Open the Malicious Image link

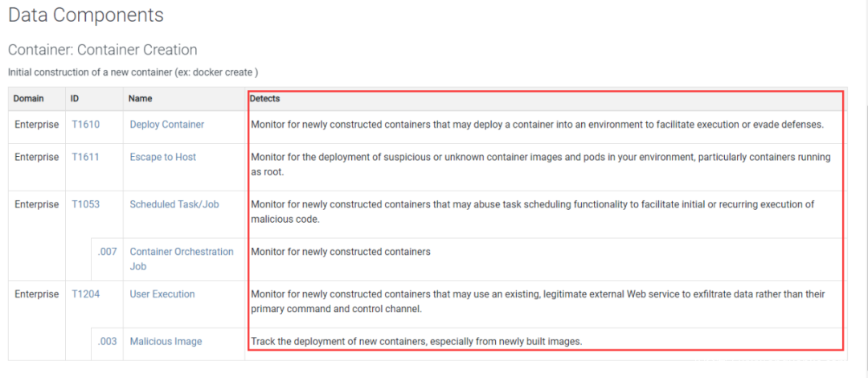point(166,342)
